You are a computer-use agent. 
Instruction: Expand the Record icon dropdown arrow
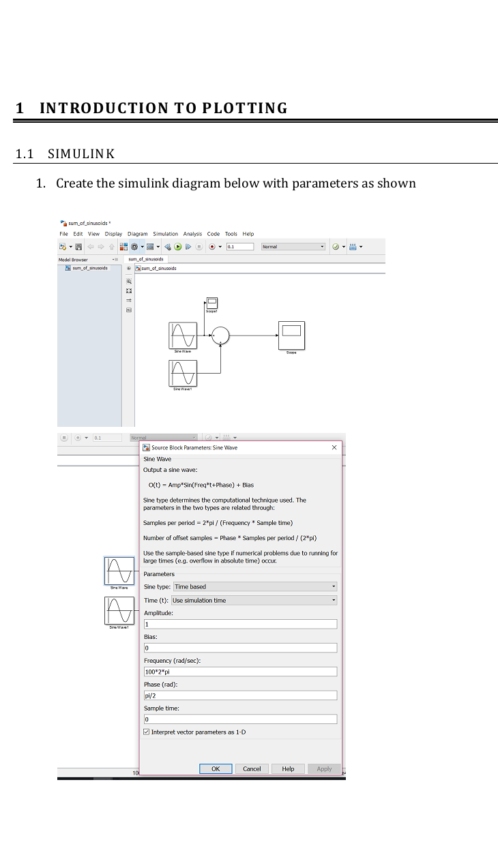220,246
